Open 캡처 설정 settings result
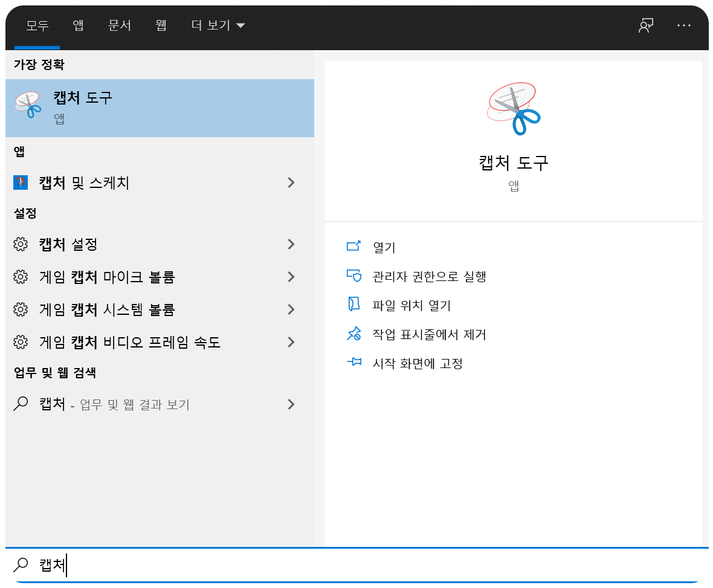Image resolution: width=713 pixels, height=588 pixels. pyautogui.click(x=160, y=244)
